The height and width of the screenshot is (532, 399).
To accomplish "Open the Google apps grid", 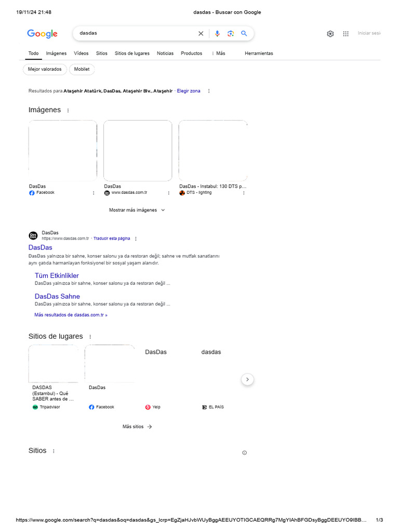I will click(345, 34).
